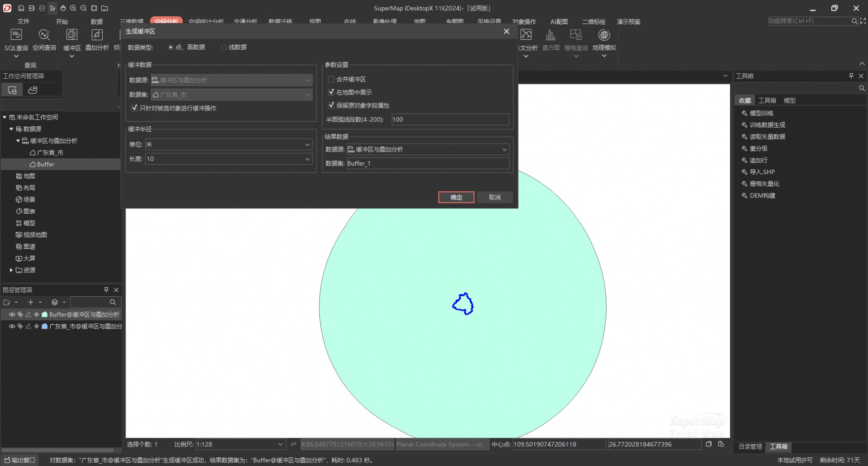Toggle 只针对被选对象进行缓冲操作 checkbox
The image size is (868, 466).
tap(134, 108)
